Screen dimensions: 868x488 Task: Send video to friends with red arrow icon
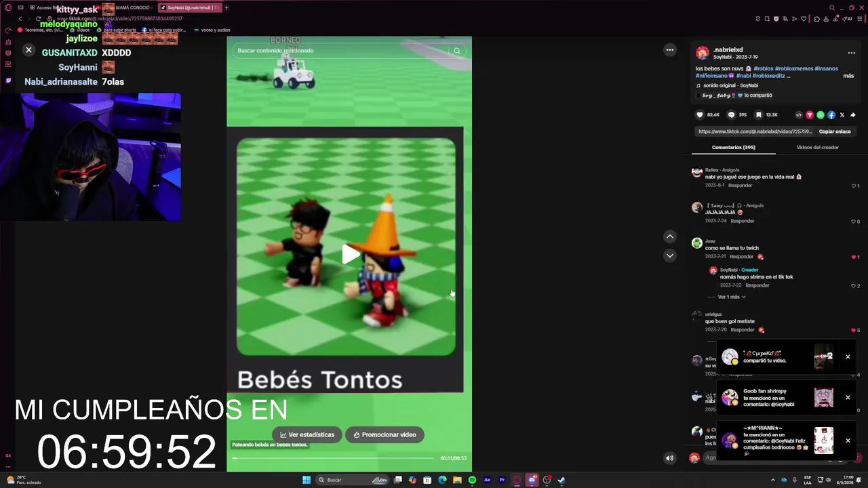click(809, 115)
